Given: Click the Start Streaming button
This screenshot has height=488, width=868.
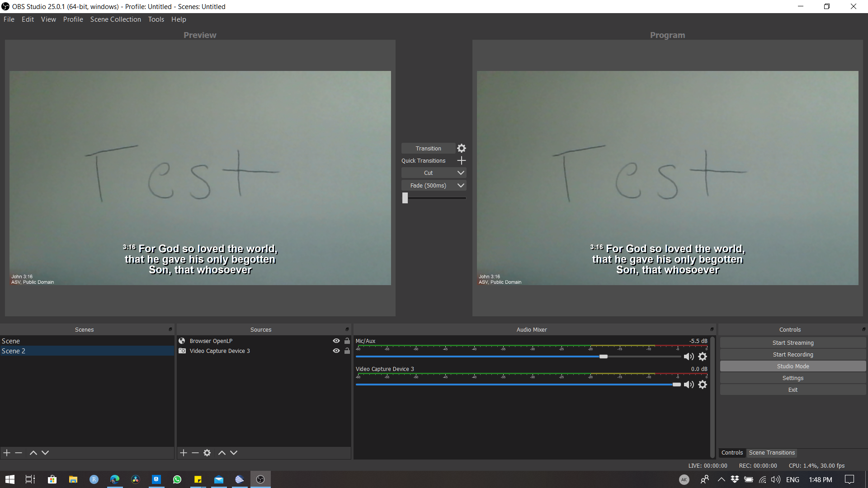Looking at the screenshot, I should tap(793, 343).
